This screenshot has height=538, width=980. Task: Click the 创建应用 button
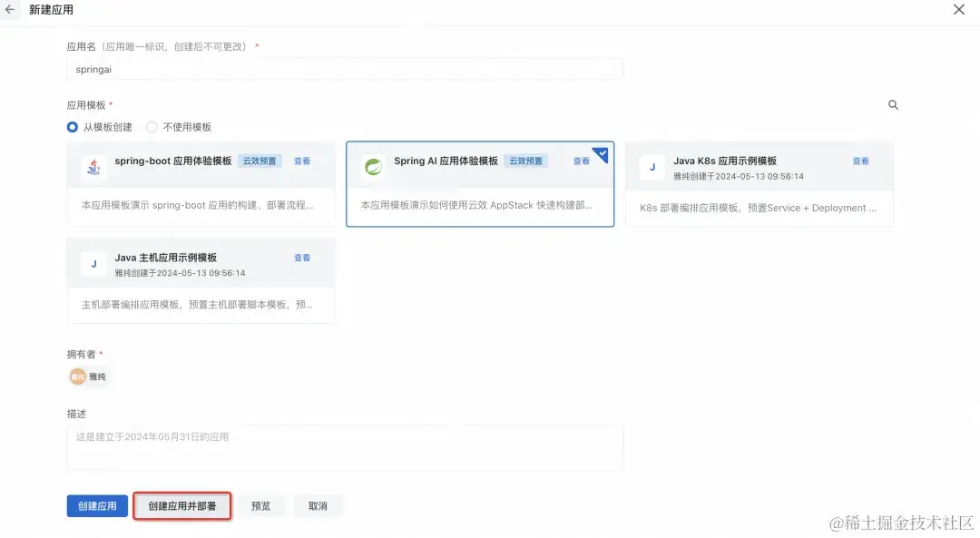click(x=97, y=506)
